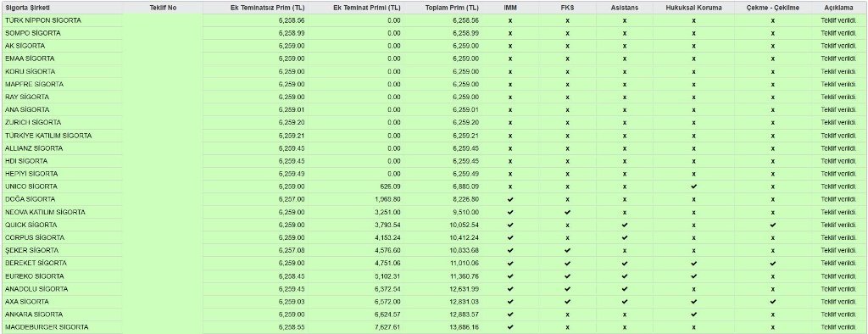Click FKS x mark for MAGDEBURGER SİGORTA
This screenshot has height=334, width=868.
pyautogui.click(x=567, y=327)
